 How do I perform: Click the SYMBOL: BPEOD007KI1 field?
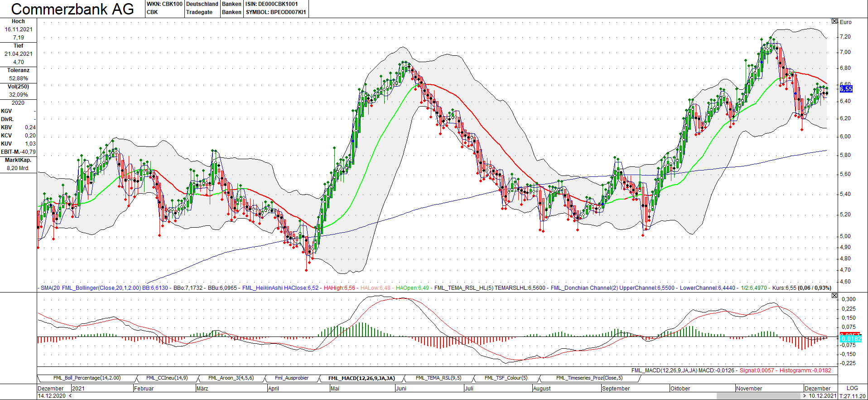276,12
